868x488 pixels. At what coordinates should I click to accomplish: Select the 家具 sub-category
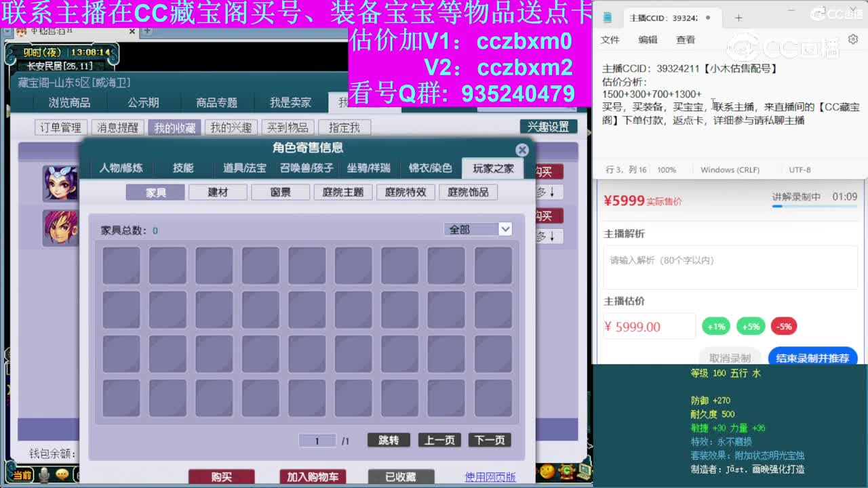coord(155,192)
